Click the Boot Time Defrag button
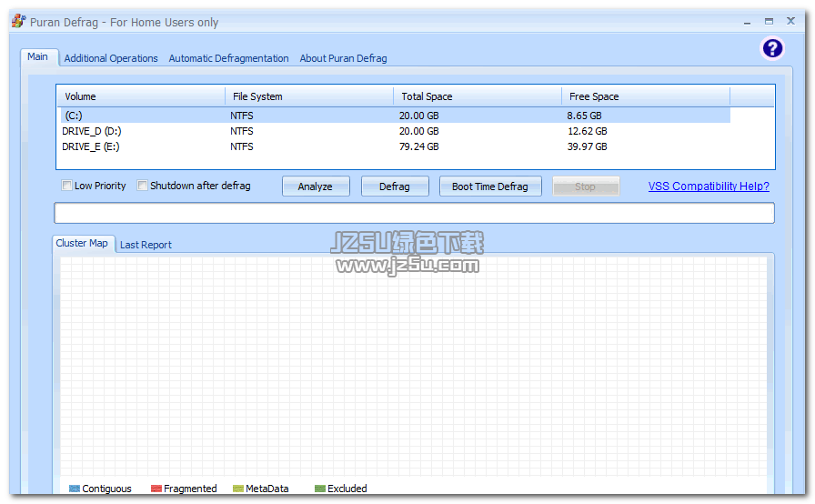This screenshot has width=815, height=504. [490, 186]
